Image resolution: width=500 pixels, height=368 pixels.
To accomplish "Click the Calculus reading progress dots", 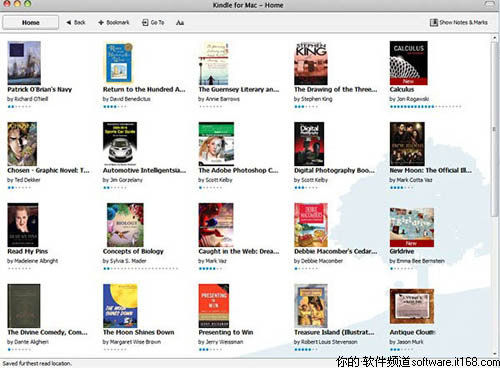I will click(x=426, y=107).
